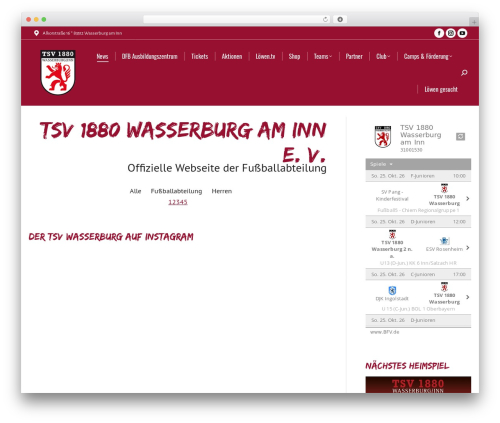This screenshot has height=423, width=500.
Task: Open the club's Instagram icon
Action: pyautogui.click(x=451, y=33)
